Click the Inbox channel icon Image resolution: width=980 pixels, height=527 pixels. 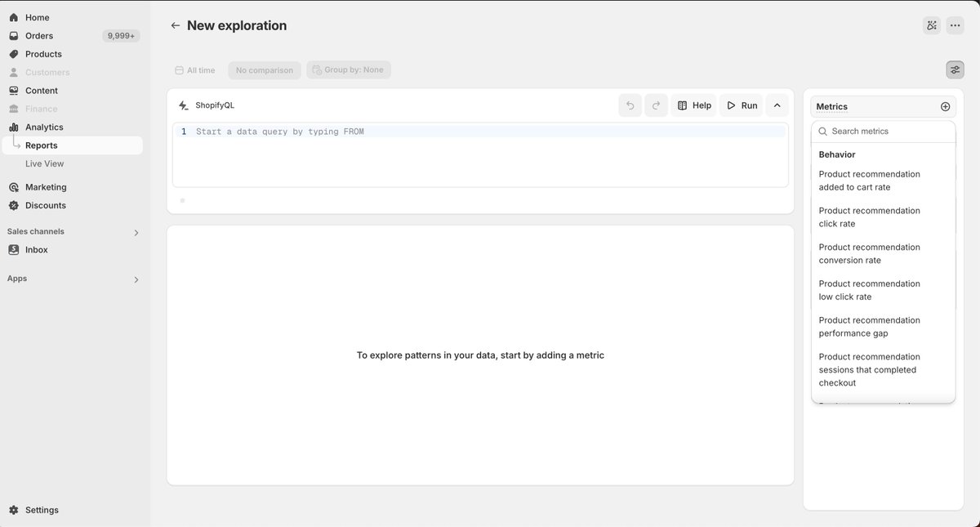[x=13, y=250]
